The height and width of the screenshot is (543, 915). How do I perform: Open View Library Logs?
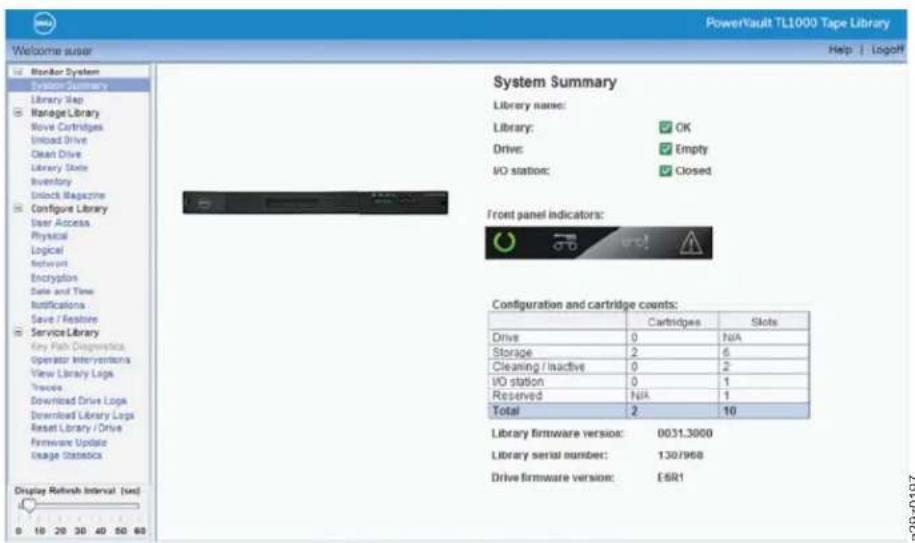point(72,373)
